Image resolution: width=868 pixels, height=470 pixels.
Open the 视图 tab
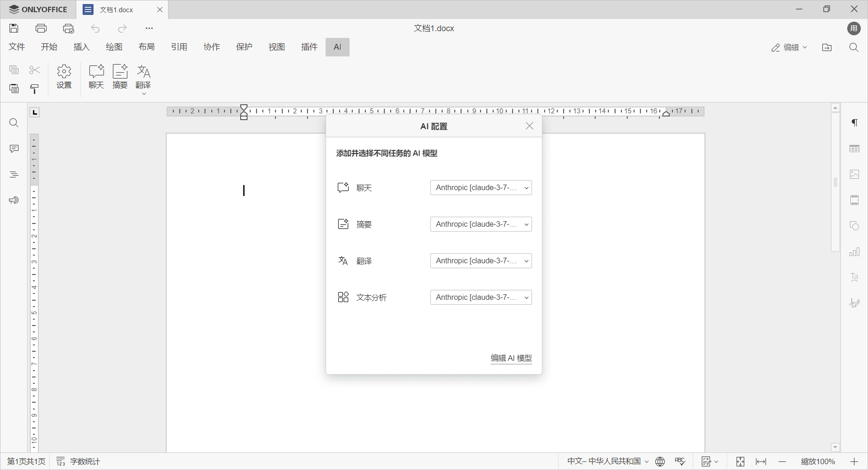[277, 47]
